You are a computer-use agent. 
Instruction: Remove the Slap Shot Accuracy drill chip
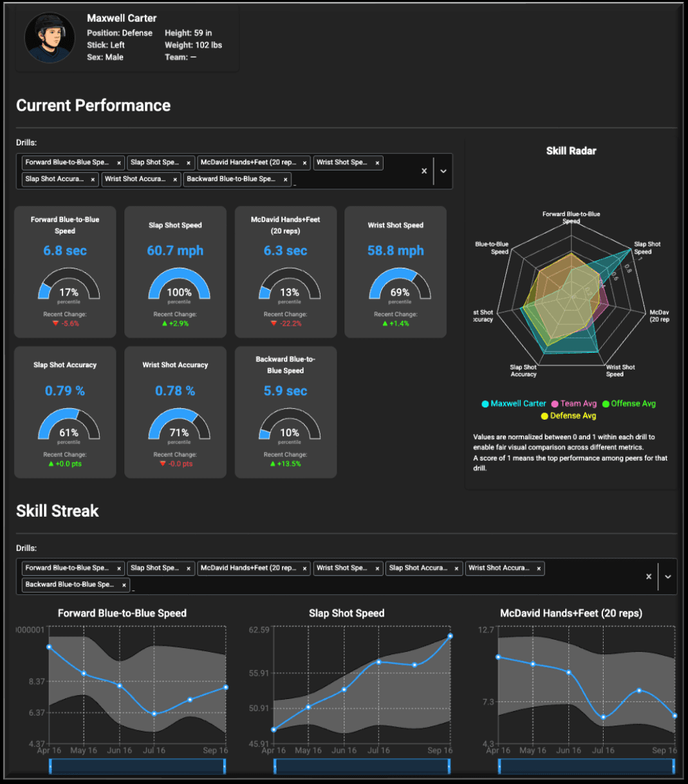(93, 179)
